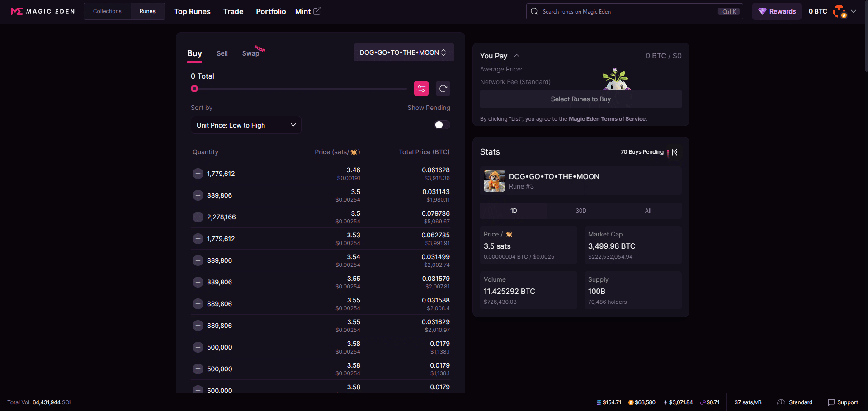Add the 500,000 listing priced $1,138.1 first row
The height and width of the screenshot is (411, 868).
(x=198, y=347)
